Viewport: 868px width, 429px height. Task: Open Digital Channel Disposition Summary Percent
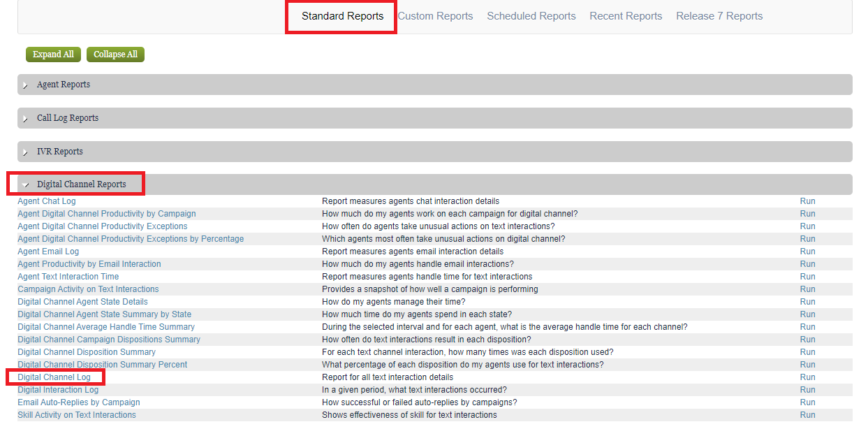click(103, 365)
